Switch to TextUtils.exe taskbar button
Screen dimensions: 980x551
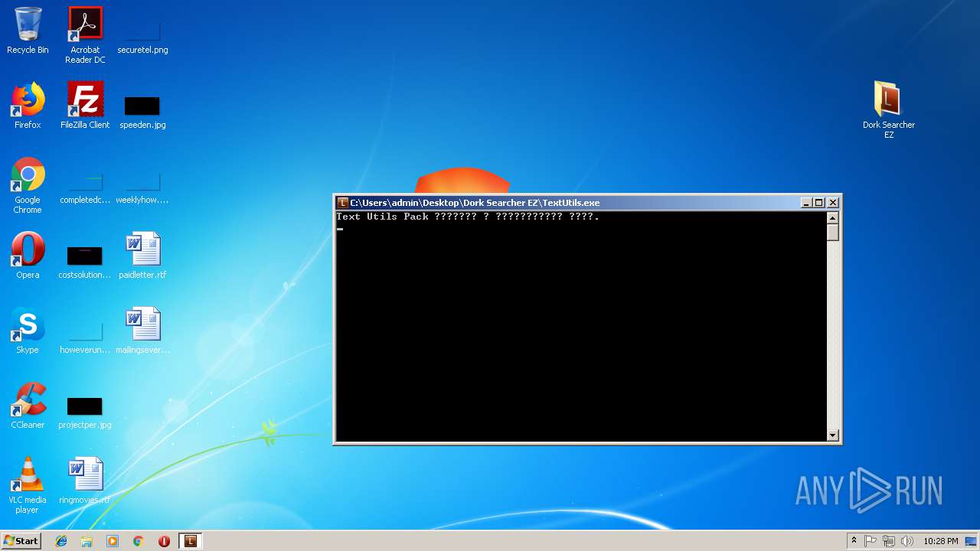pos(190,541)
